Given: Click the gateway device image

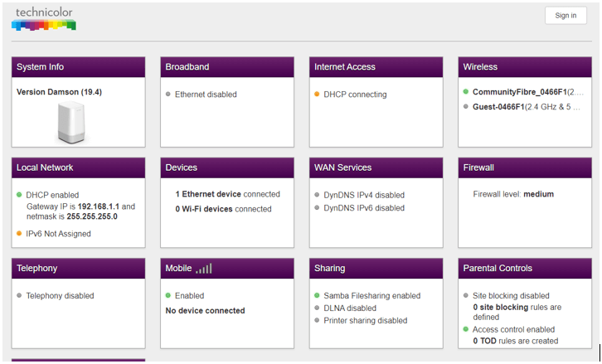Looking at the screenshot, I should tap(72, 123).
